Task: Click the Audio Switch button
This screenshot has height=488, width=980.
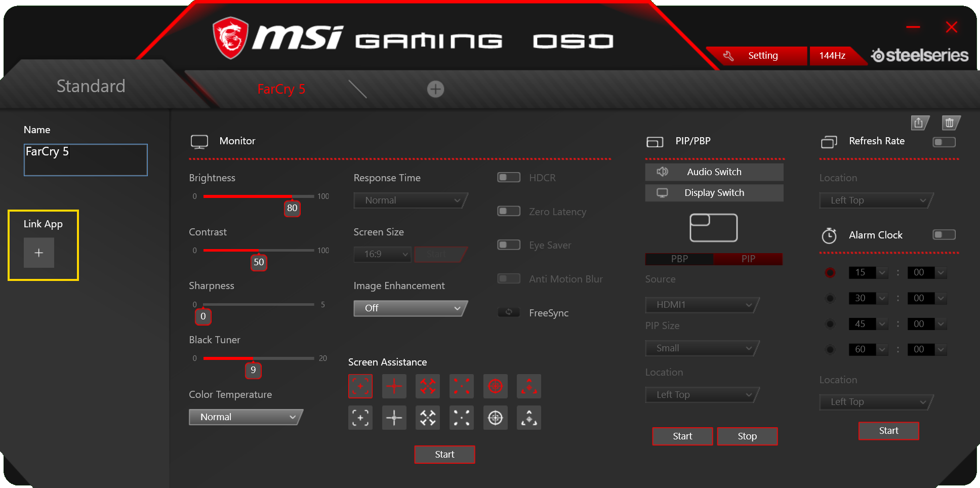Action: [x=714, y=172]
